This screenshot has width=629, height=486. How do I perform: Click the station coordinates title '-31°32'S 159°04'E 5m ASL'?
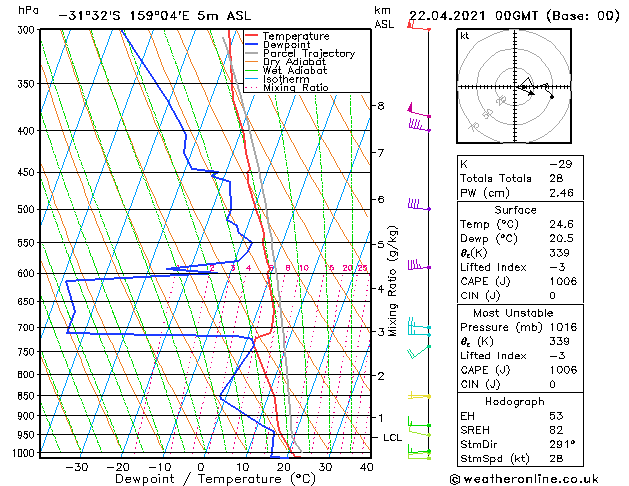coord(155,16)
